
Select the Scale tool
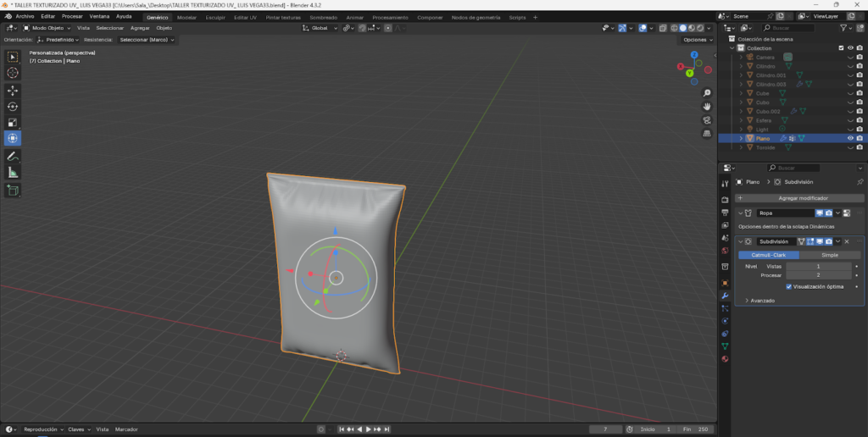[x=12, y=122]
